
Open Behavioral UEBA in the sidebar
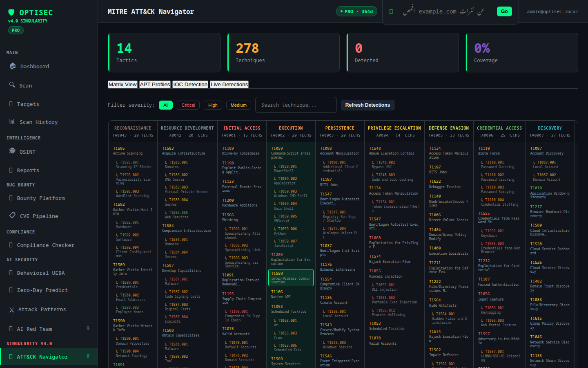49,273
